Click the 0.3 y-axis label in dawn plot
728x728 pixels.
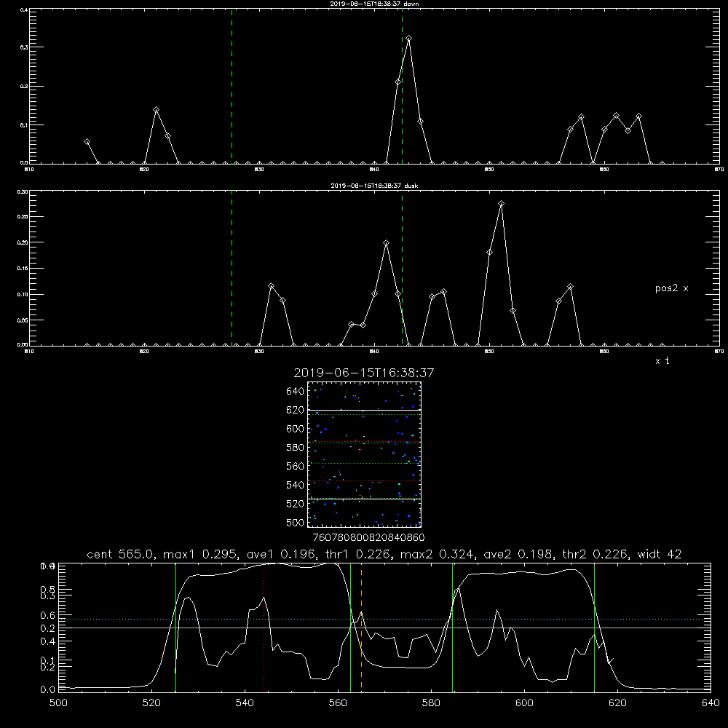click(x=23, y=47)
